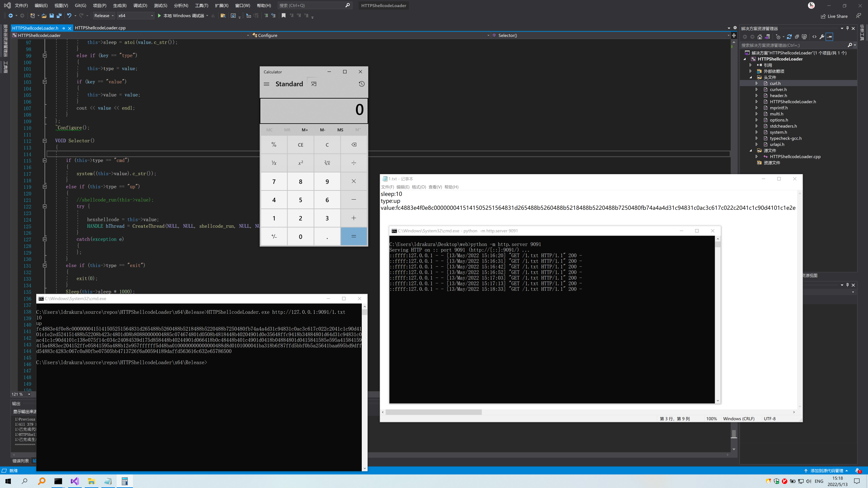Screen dimensions: 868x488
Task: Toggle the calculator keep-on-top mode
Action: [x=314, y=84]
